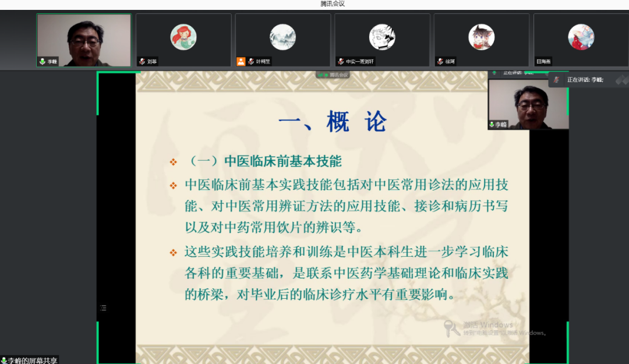Click the 一、概论 slide title
The width and height of the screenshot is (629, 364).
(332, 122)
